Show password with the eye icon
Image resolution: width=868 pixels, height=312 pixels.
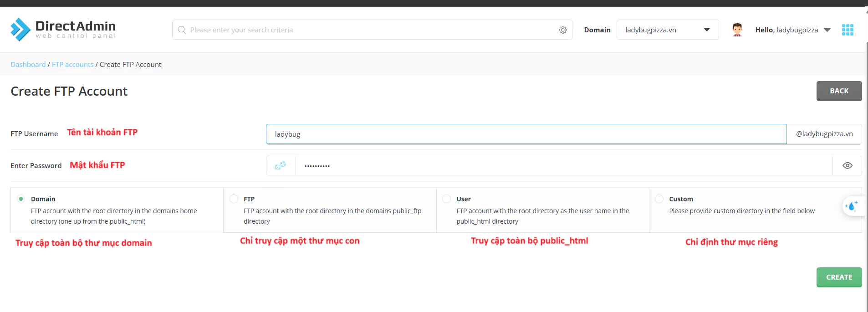[x=847, y=166]
